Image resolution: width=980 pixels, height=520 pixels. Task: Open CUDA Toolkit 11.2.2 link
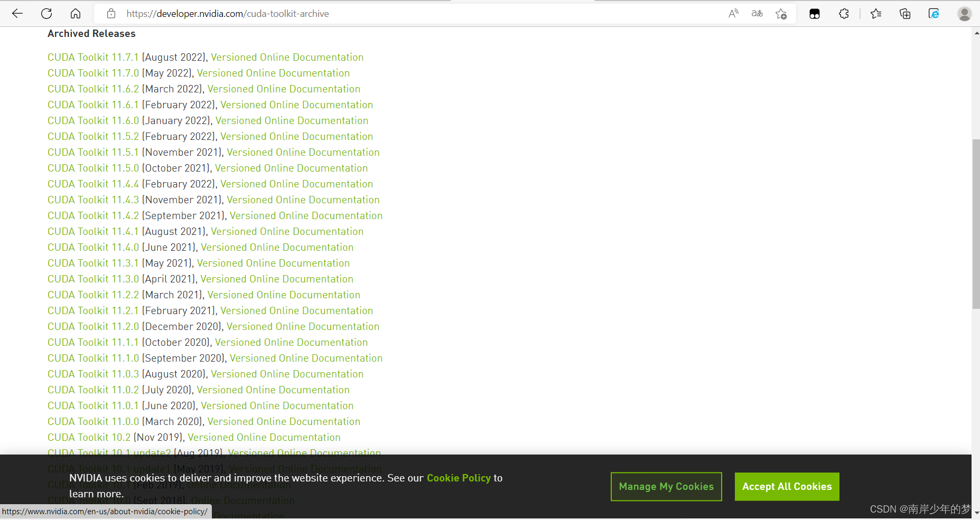click(93, 295)
